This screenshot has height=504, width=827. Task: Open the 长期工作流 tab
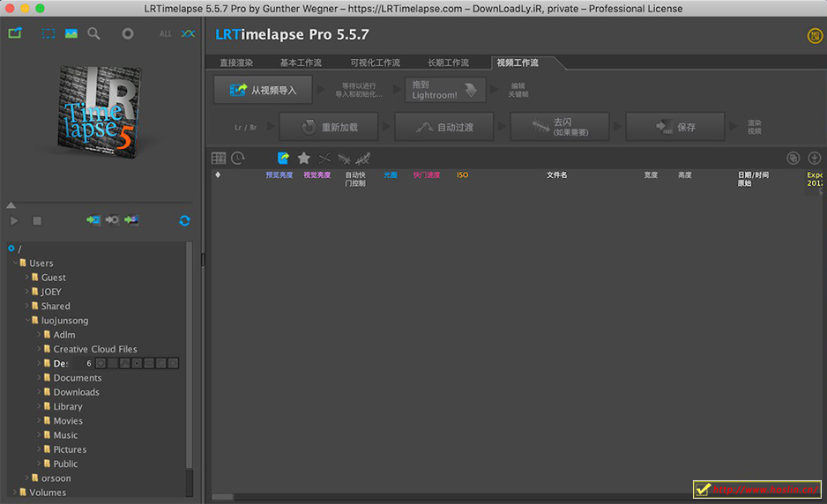[x=448, y=63]
